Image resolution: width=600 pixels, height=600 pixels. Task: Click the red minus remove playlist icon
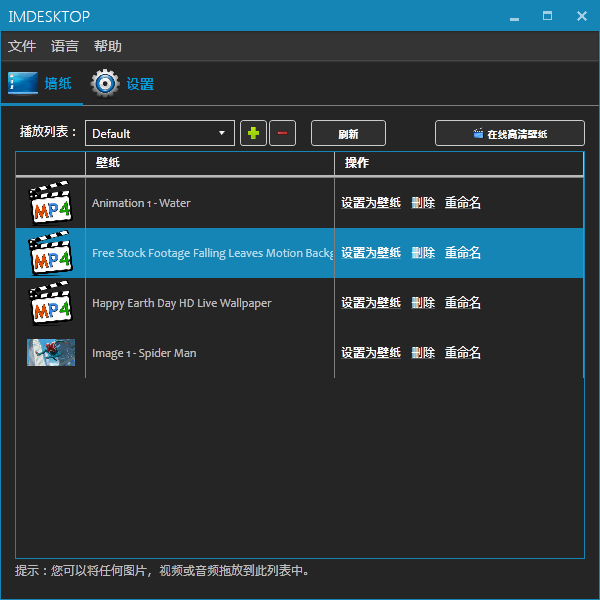(x=282, y=133)
